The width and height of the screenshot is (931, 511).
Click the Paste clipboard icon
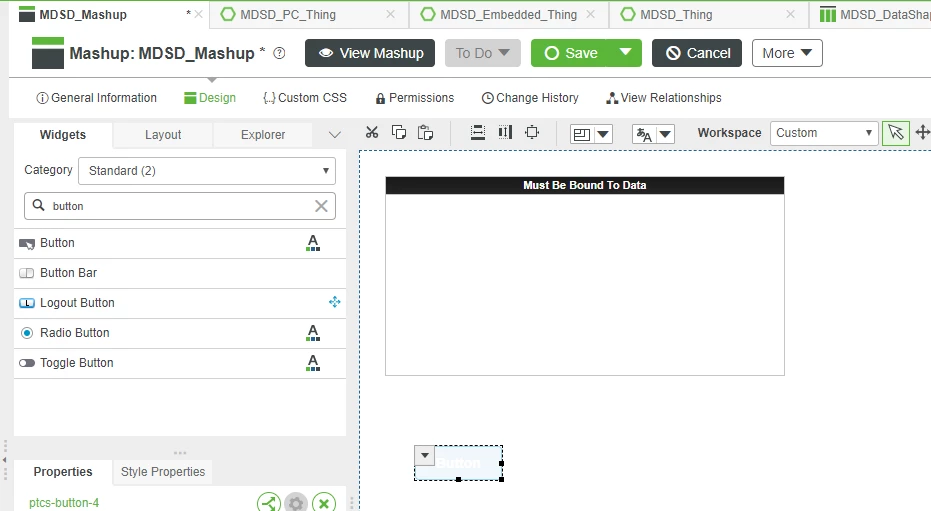tap(425, 132)
